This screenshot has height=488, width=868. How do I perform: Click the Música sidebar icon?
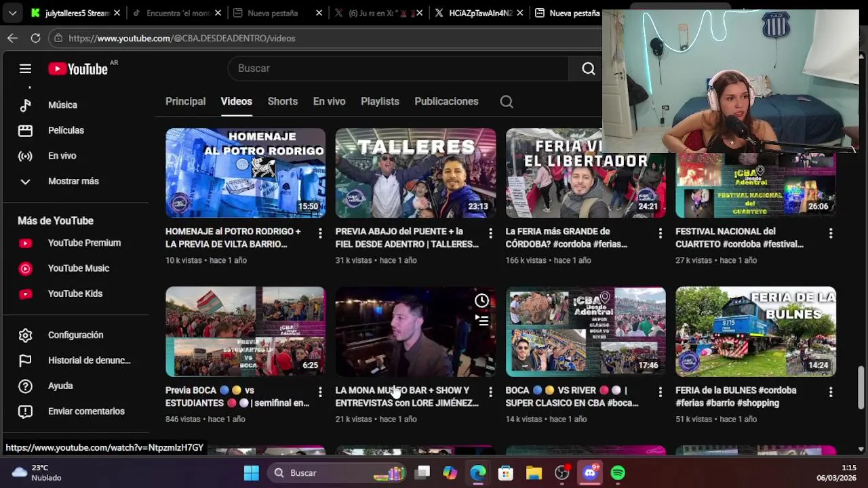tap(25, 105)
